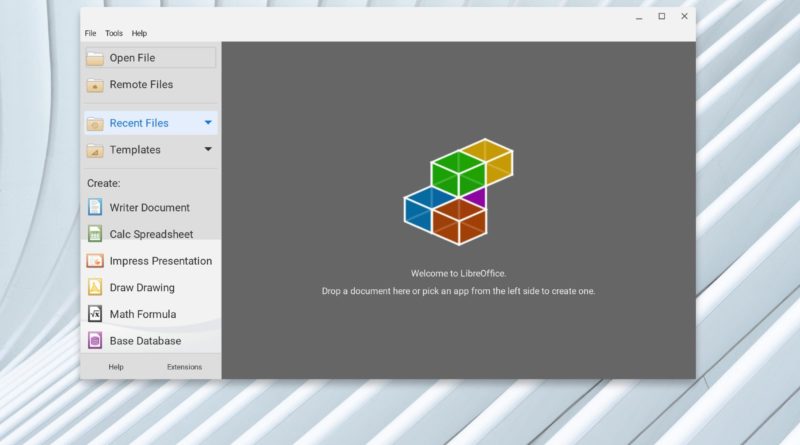
Task: Click the Remote Files label
Action: 141,85
